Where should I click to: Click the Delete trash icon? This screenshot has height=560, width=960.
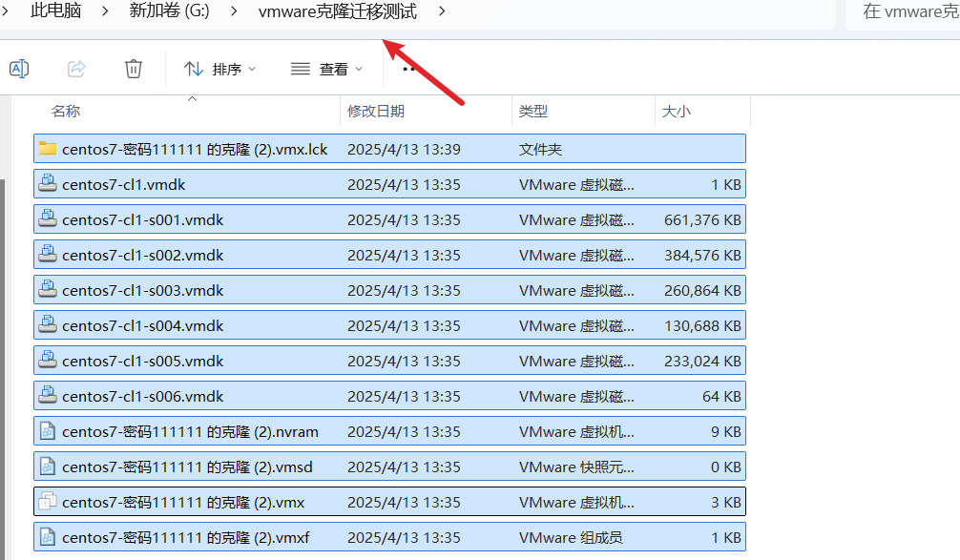pos(134,69)
